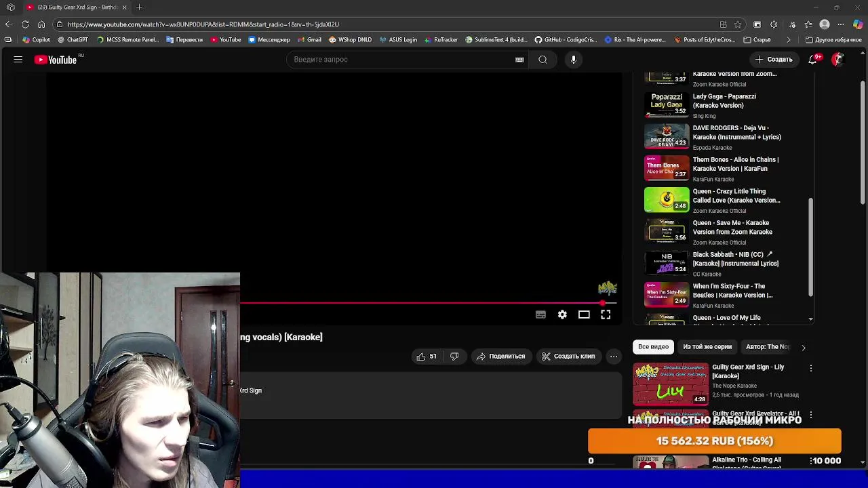Click the Поделиться share button
This screenshot has height=488, width=868.
[x=500, y=357]
